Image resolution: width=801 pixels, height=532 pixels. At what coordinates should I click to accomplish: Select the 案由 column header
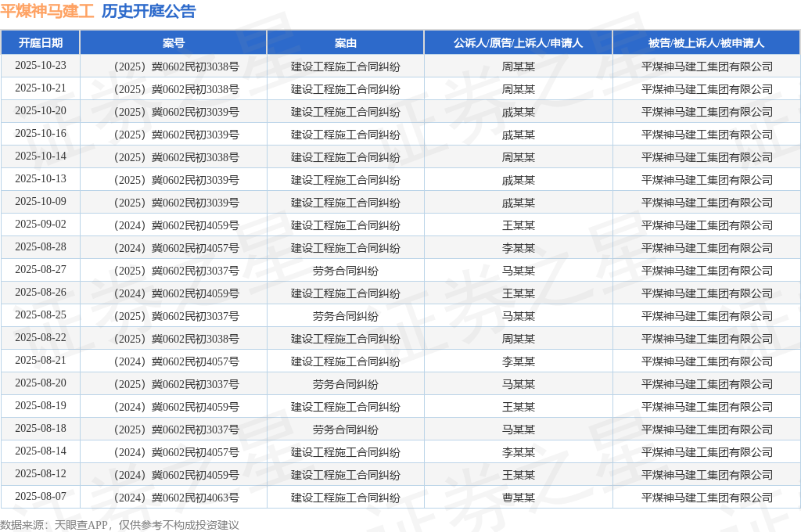[x=345, y=43]
